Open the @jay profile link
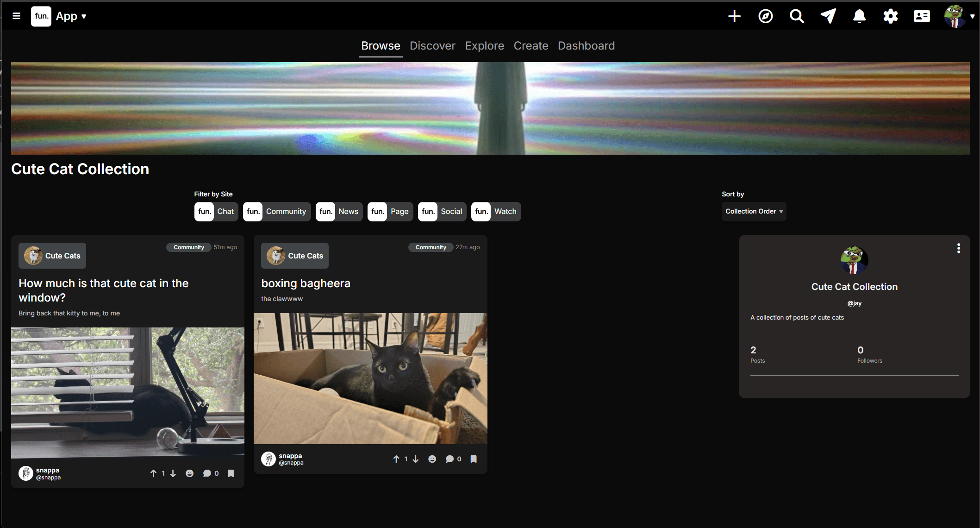The height and width of the screenshot is (528, 980). coord(855,303)
